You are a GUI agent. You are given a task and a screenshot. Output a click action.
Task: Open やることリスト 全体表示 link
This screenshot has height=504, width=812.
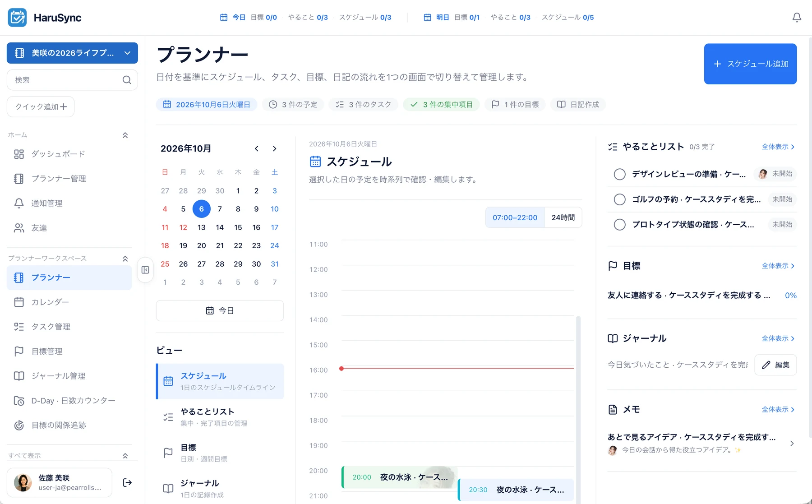778,147
